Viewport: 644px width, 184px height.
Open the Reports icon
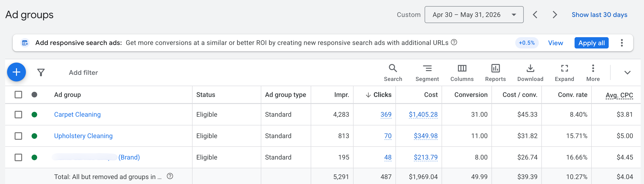click(495, 73)
